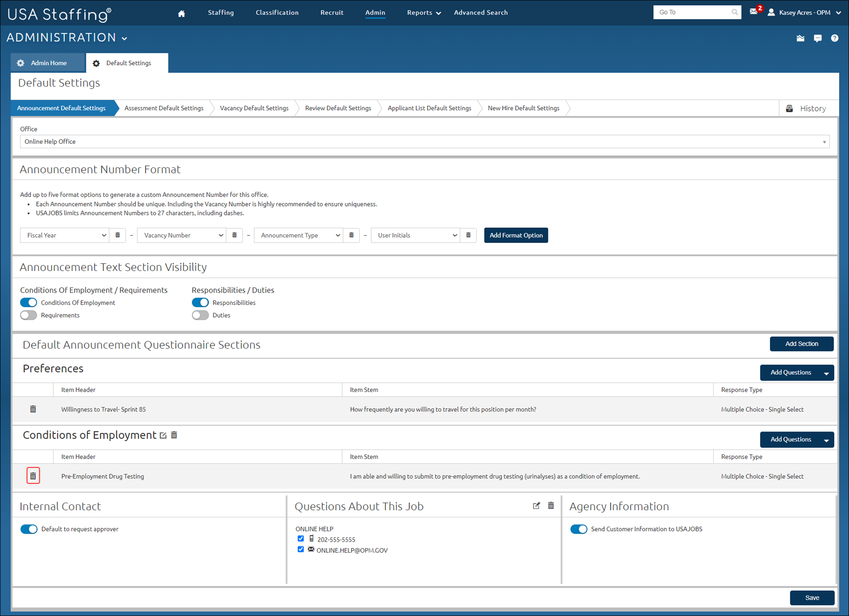
Task: Click the Admin Home gear icon
Action: click(21, 63)
